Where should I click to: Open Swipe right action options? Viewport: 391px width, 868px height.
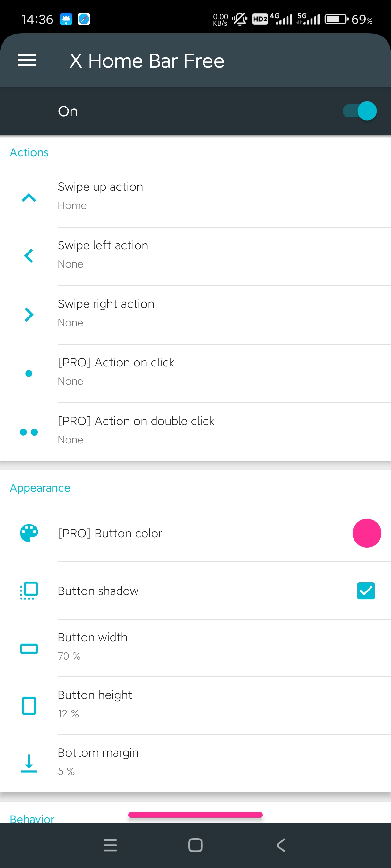(196, 315)
